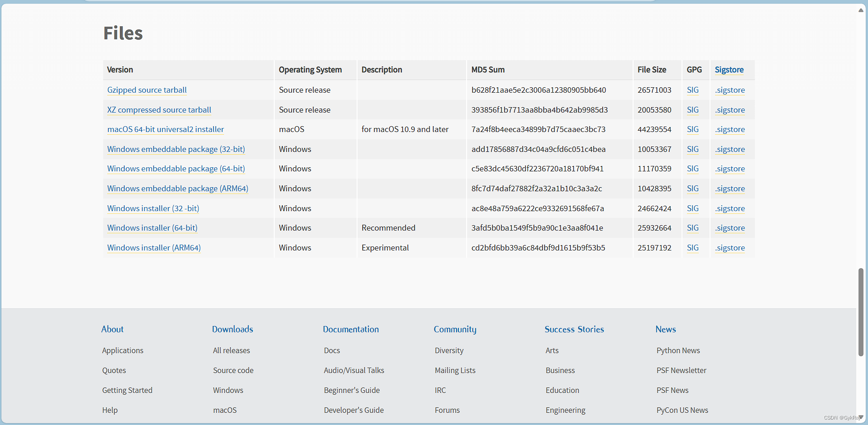Open SIG for Windows installer 32-bit row
The image size is (868, 425).
pyautogui.click(x=692, y=208)
